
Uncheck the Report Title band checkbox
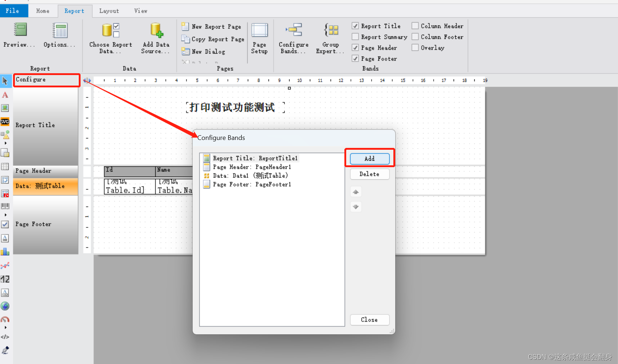(355, 26)
